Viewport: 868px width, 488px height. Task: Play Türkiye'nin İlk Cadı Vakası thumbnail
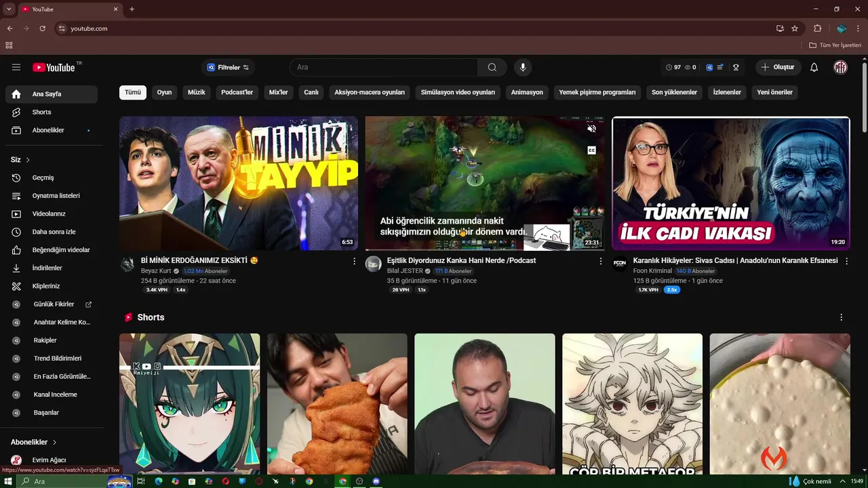731,184
